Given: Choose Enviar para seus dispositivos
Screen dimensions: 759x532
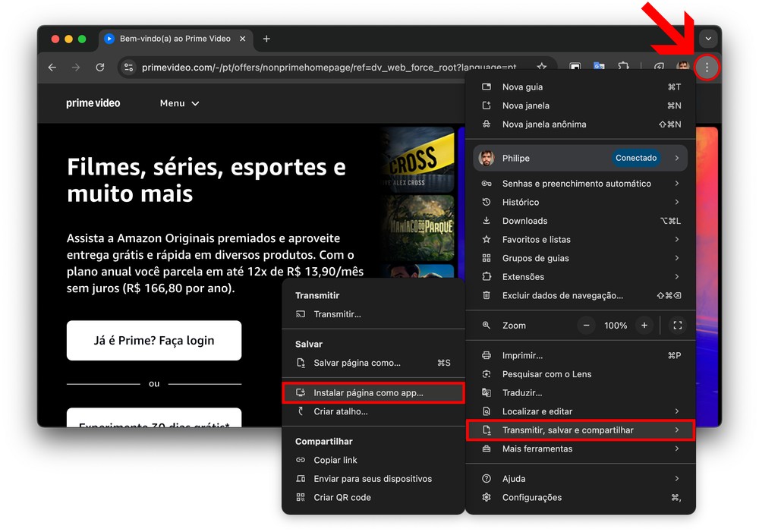Looking at the screenshot, I should pyautogui.click(x=373, y=479).
